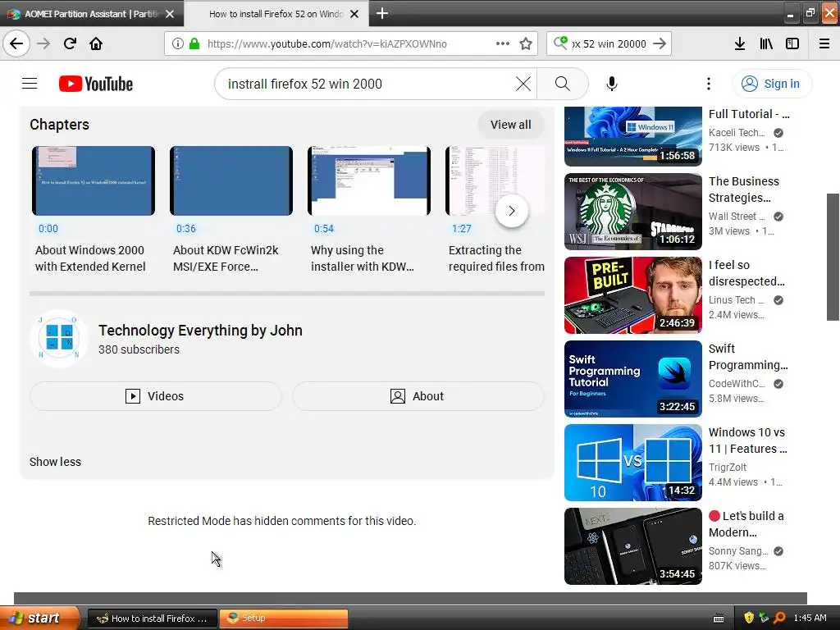Viewport: 840px width, 630px height.
Task: Open YouTube settings three-dot menu
Action: tap(708, 84)
